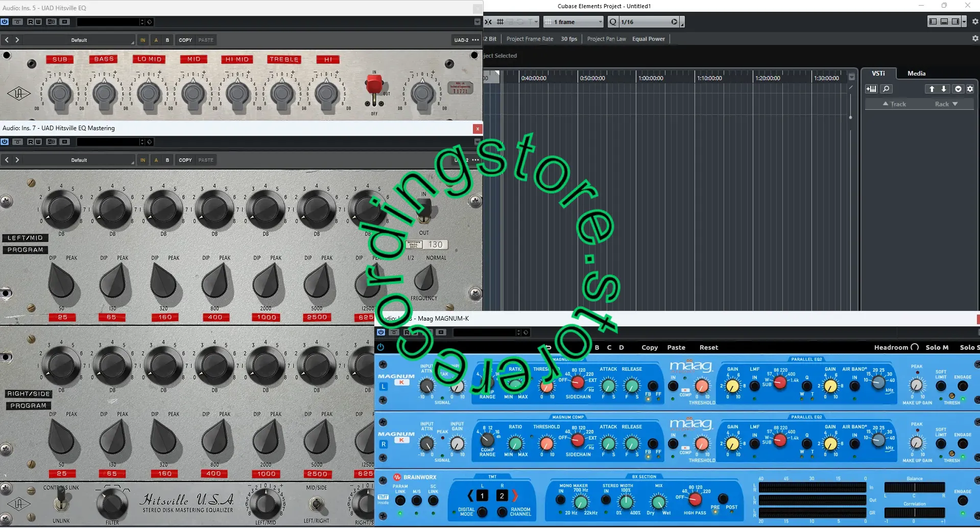Load next preset in Hitsville EQ Mastering

(17, 160)
